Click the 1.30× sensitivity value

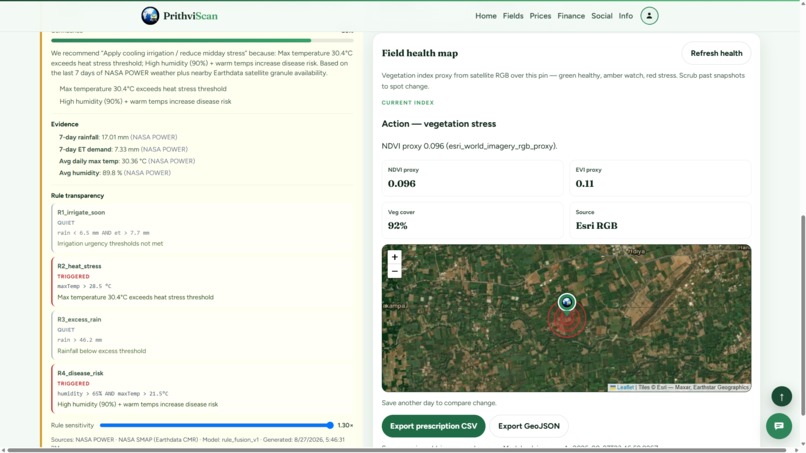pyautogui.click(x=345, y=425)
